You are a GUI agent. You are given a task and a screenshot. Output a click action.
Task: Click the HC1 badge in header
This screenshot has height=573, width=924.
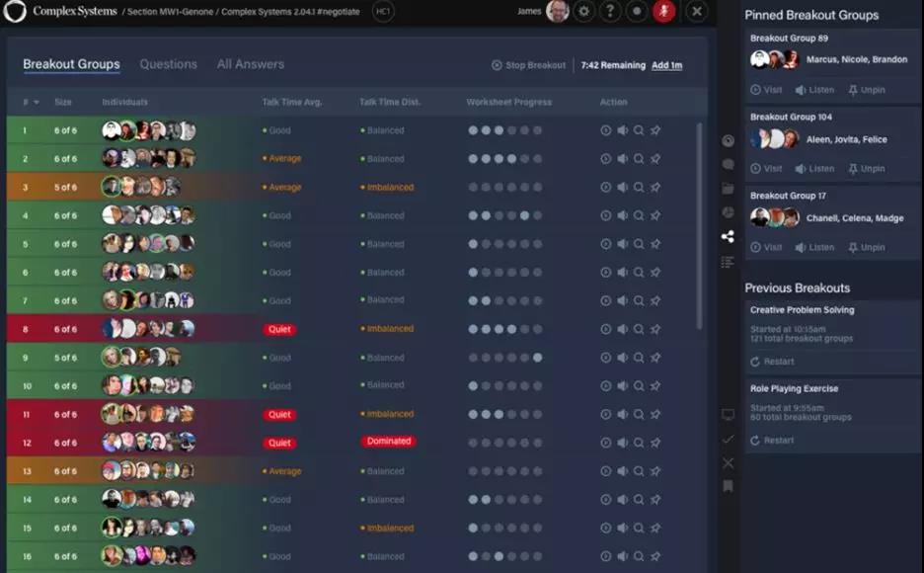click(383, 11)
